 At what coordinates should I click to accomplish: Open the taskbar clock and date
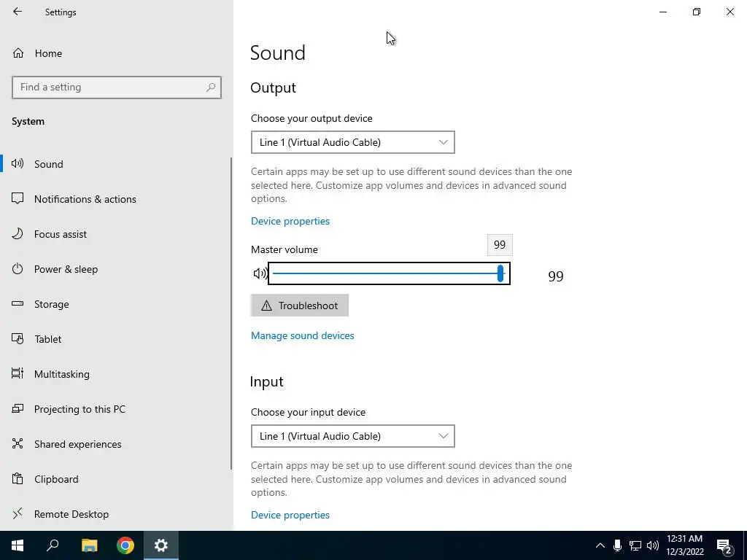[684, 545]
